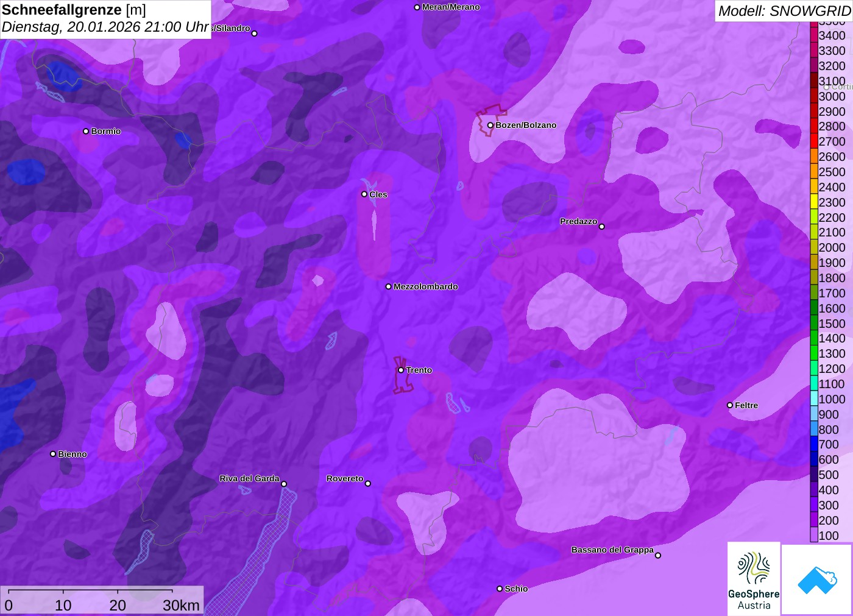Click the 20 mark on the scale bar

click(x=118, y=605)
